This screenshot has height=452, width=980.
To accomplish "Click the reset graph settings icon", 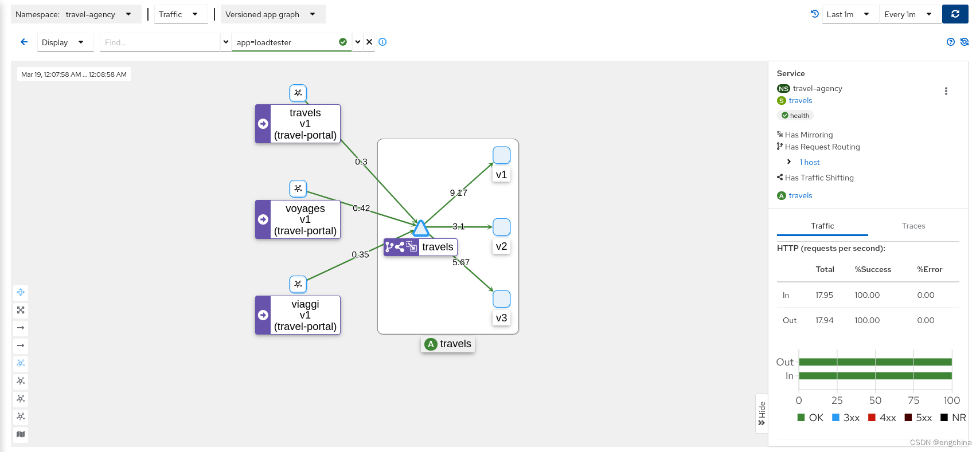I will [964, 42].
